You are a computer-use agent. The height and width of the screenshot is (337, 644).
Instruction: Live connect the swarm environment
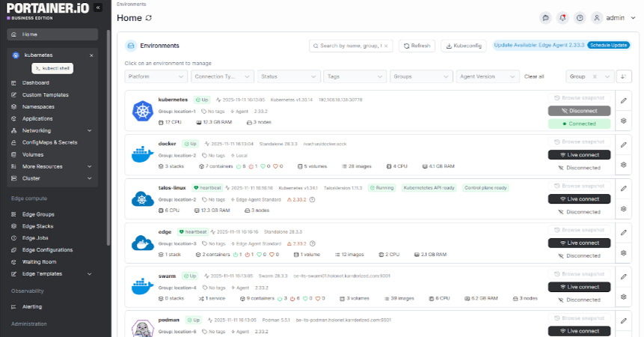pyautogui.click(x=579, y=287)
